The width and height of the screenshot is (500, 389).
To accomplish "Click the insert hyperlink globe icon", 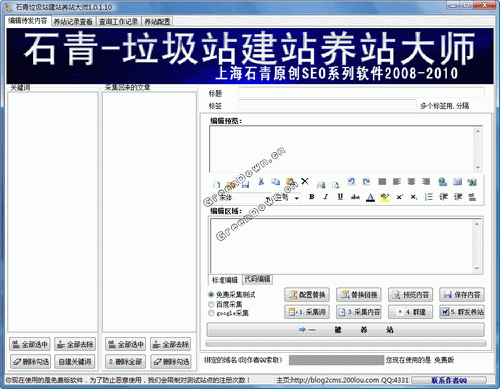I will pos(442,182).
